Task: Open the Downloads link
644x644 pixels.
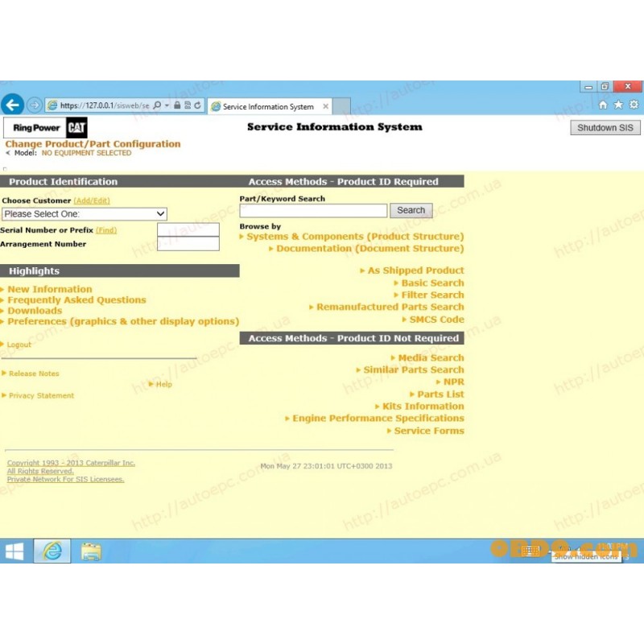Action: click(35, 311)
